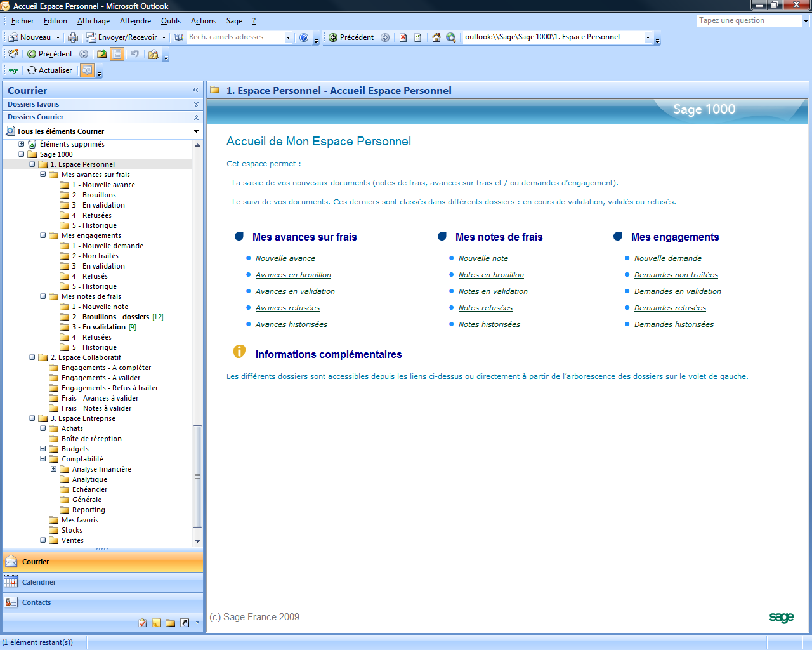Open Shortcuts via the black arrow icon
This screenshot has height=650, width=812.
(x=185, y=623)
